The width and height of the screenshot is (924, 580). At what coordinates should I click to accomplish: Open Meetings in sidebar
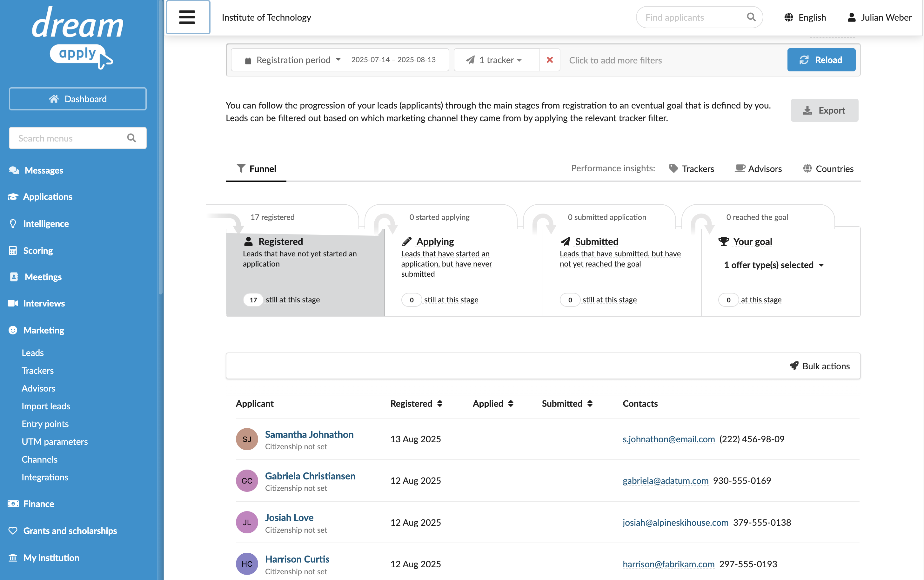click(x=35, y=277)
